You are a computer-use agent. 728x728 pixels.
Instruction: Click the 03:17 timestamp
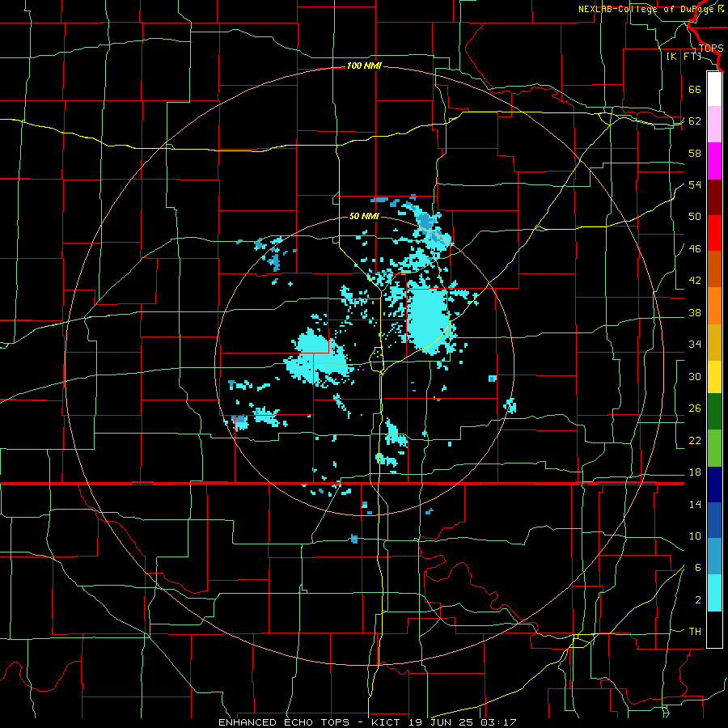[499, 722]
